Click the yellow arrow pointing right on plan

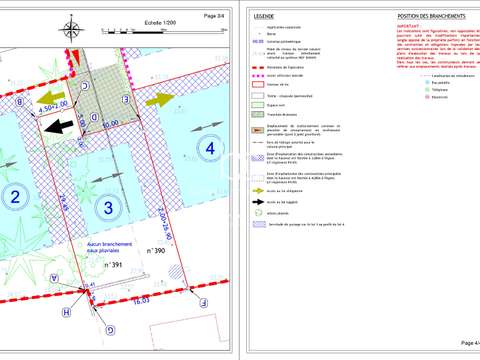[160, 100]
